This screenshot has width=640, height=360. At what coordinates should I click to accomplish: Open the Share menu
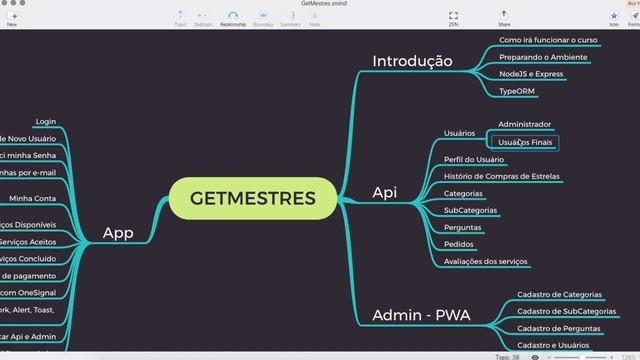pos(504,15)
